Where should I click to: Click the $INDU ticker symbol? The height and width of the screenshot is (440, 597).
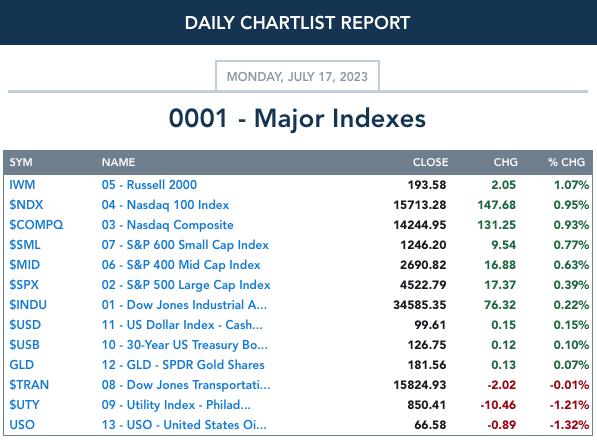28,304
